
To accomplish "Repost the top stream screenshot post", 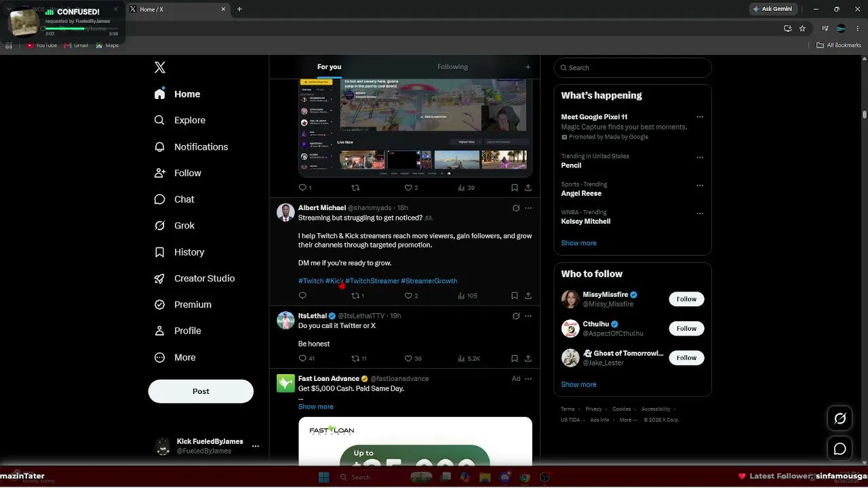I will coord(355,188).
